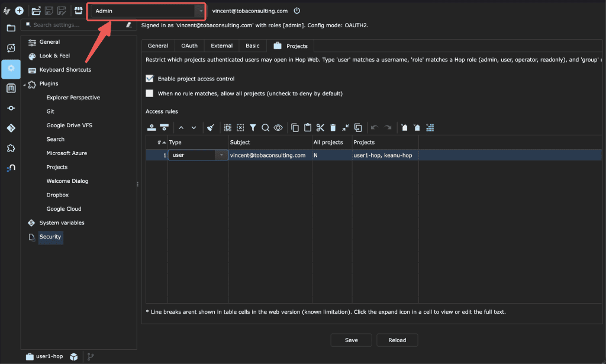This screenshot has width=606, height=364.
Task: Switch to the OAuth tab
Action: (x=189, y=46)
